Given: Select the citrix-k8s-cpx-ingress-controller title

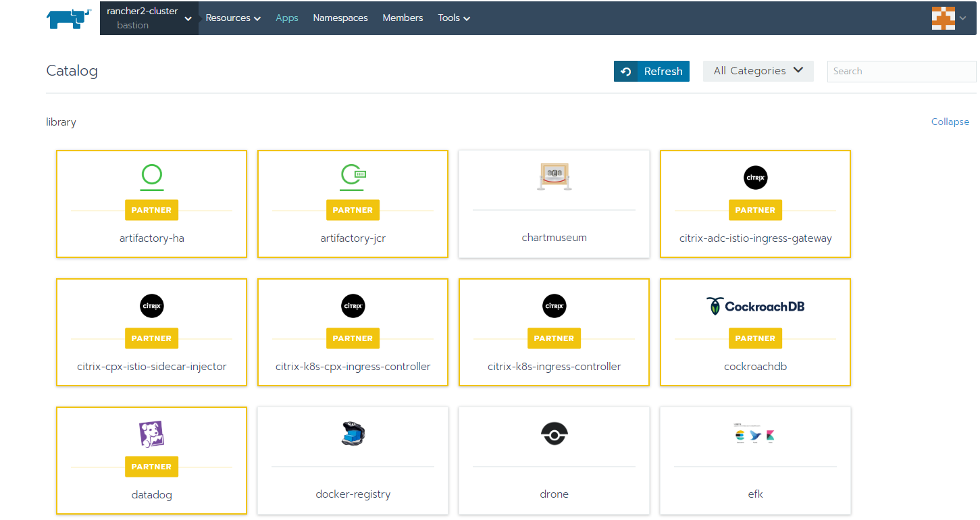Looking at the screenshot, I should click(353, 367).
